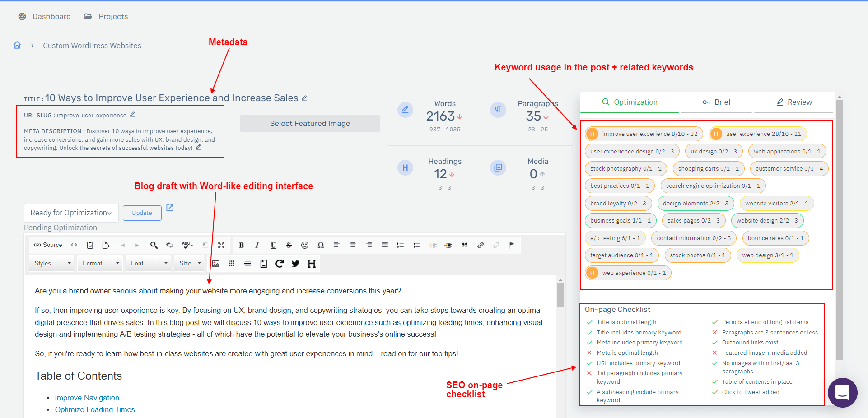Screen dimensions: 868x418
Task: Follow the Improve Navigation contents link
Action: coord(87,398)
